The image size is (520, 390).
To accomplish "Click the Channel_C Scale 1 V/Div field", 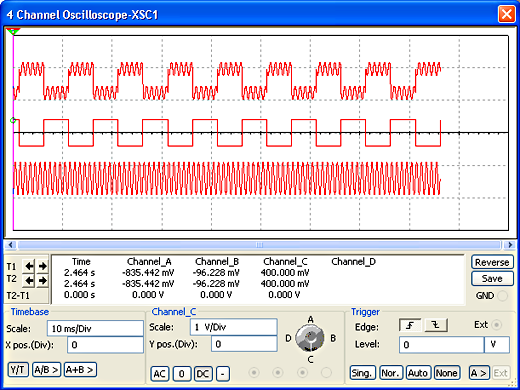I will pos(234,327).
